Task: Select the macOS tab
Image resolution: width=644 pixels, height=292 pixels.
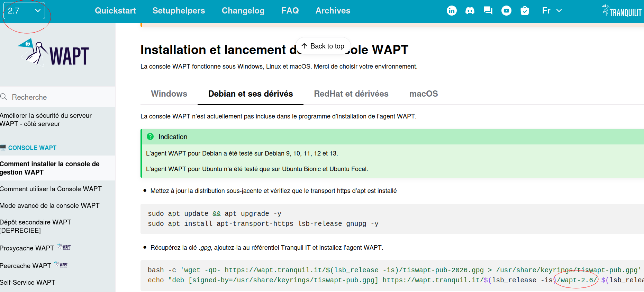Action: (424, 94)
